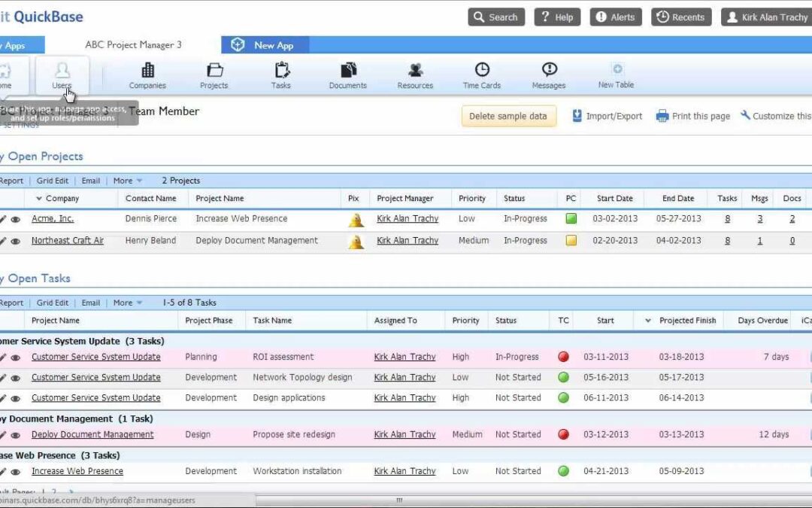The height and width of the screenshot is (508, 812).
Task: View the Acme, Inc. project record eye icon
Action: pos(16,219)
